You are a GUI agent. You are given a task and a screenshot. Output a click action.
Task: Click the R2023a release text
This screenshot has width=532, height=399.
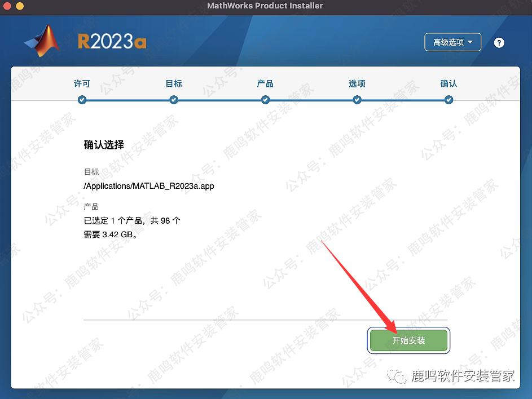point(112,42)
